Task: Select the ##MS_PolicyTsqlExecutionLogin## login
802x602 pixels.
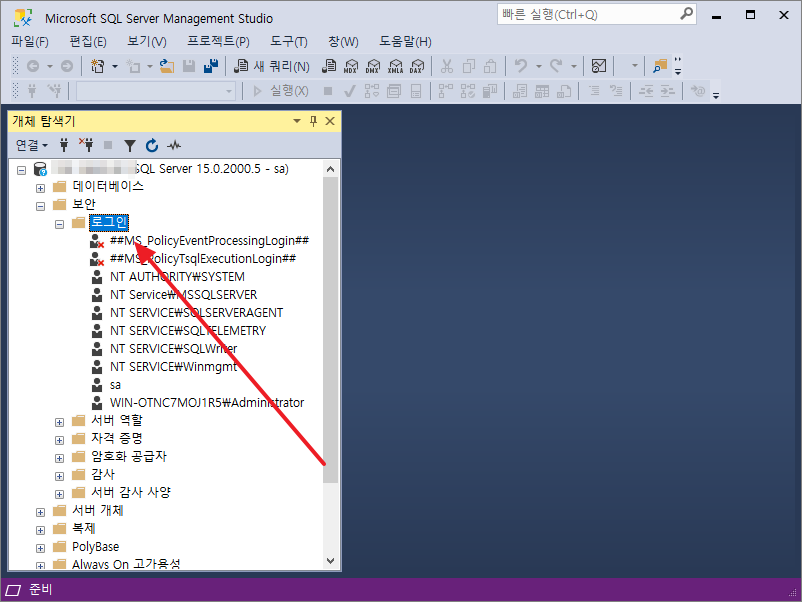Action: click(x=203, y=259)
